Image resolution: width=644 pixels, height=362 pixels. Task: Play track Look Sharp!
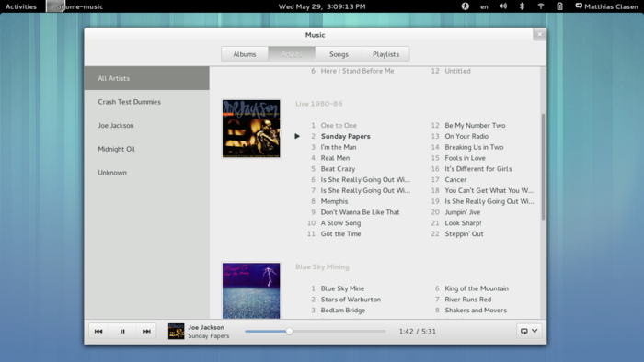[x=464, y=223]
